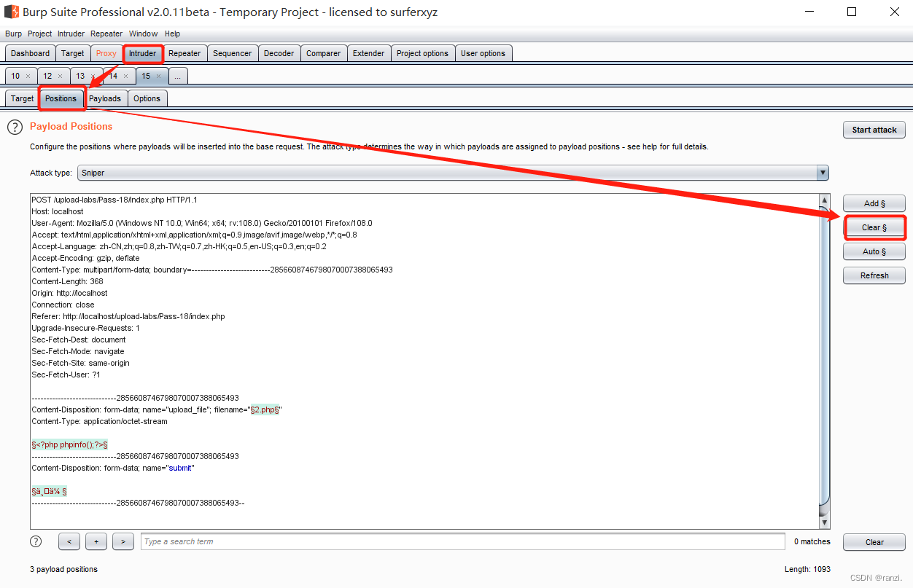Viewport: 913px width, 588px height.
Task: Click the plus search options button
Action: coord(96,541)
